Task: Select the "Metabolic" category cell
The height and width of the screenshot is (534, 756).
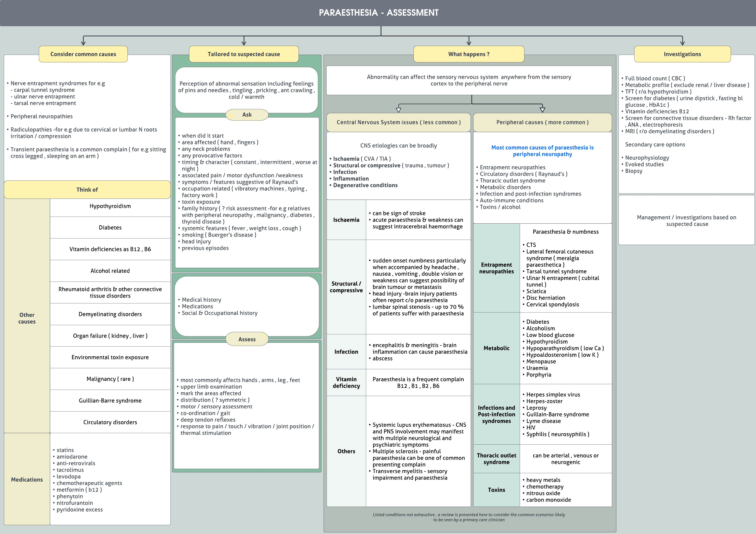Action: point(497,348)
